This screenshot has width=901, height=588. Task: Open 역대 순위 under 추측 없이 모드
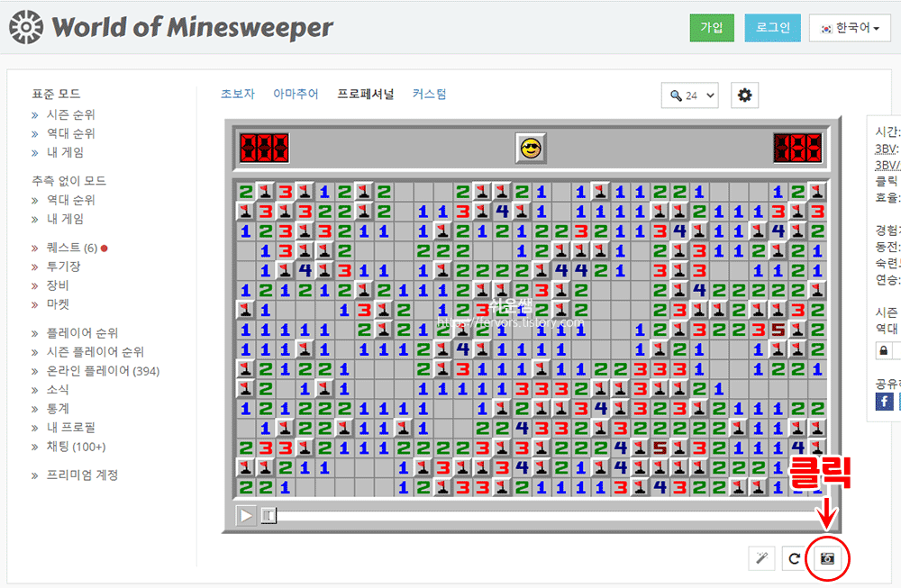[70, 200]
